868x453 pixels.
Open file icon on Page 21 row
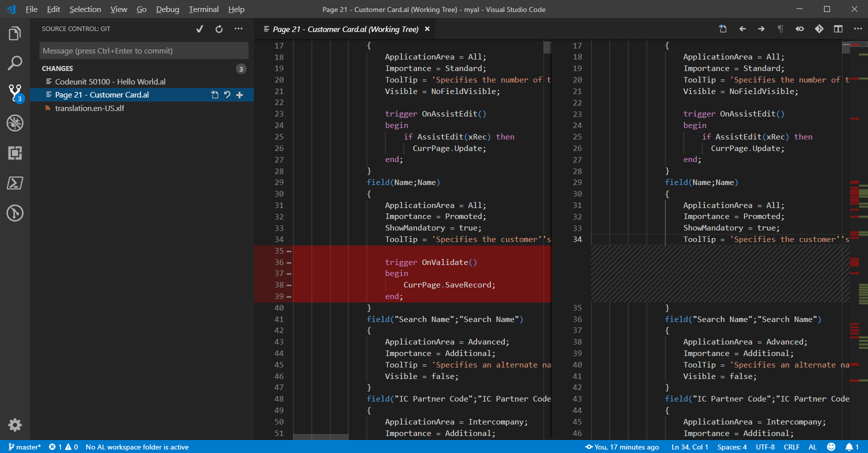point(214,95)
